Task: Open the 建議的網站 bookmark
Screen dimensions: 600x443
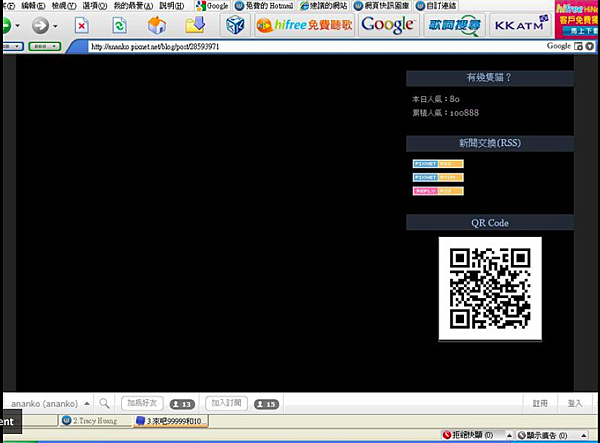Action: coord(323,6)
